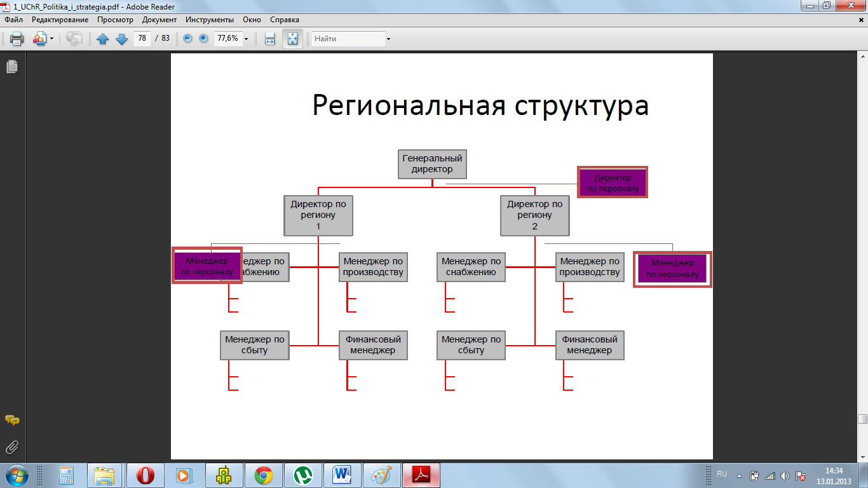Click region 2 Финансовый менеджер box
Screen dimensions: 868x488
coord(590,345)
